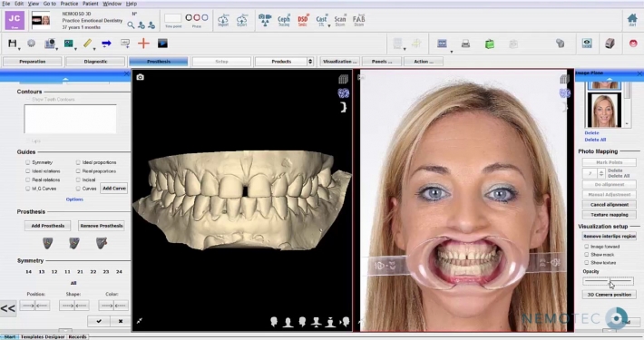This screenshot has width=644, height=340.
Task: Open the Patient menu
Action: (x=90, y=4)
